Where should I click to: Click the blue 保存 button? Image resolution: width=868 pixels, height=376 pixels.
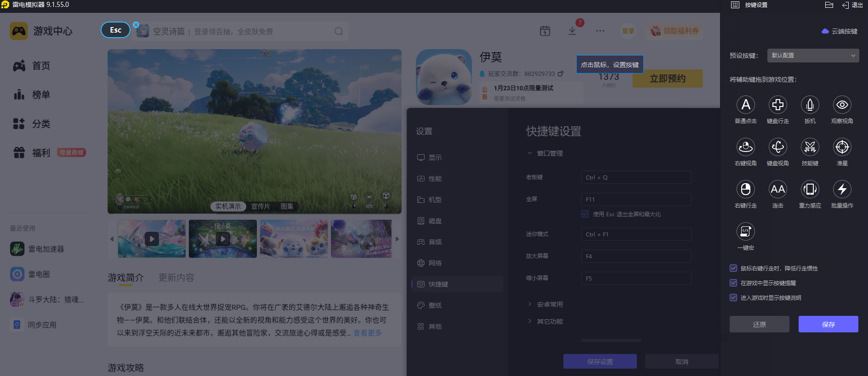pyautogui.click(x=828, y=324)
